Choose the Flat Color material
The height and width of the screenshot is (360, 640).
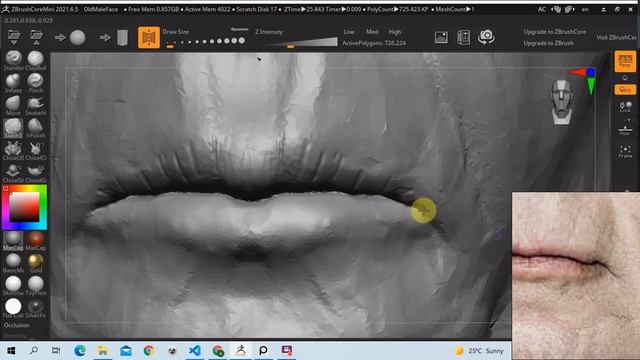(x=13, y=308)
